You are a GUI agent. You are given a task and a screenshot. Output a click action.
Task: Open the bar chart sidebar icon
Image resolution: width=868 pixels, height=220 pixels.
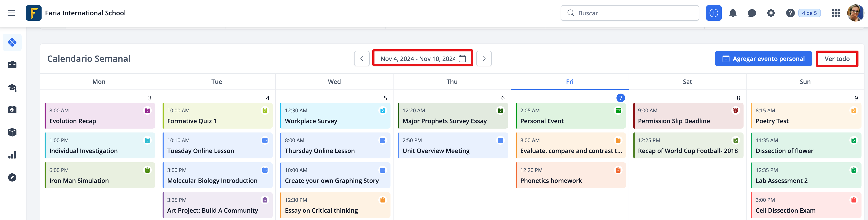12,155
